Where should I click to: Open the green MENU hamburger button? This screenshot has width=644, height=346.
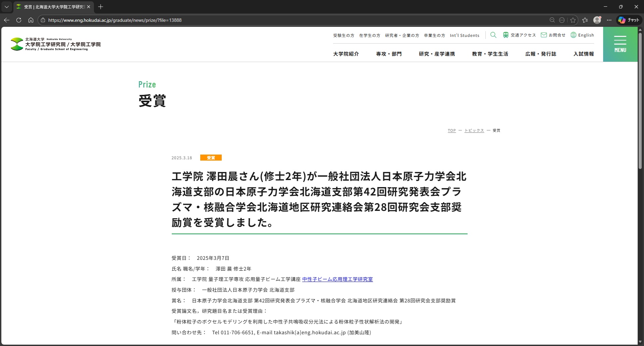[620, 44]
